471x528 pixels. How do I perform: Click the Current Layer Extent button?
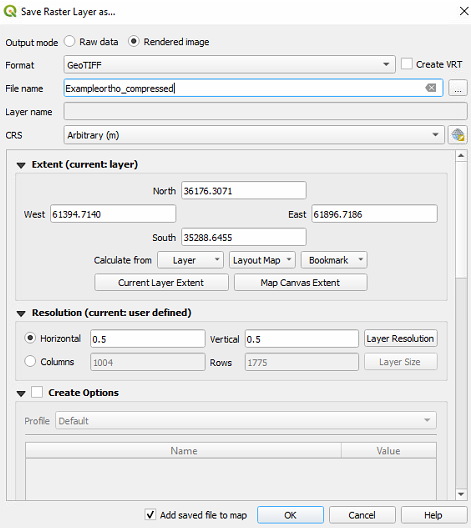161,283
